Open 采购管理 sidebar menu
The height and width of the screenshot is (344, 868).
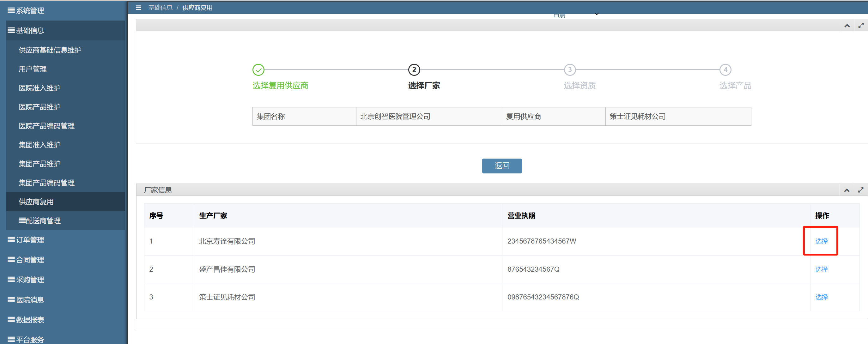[x=65, y=280]
